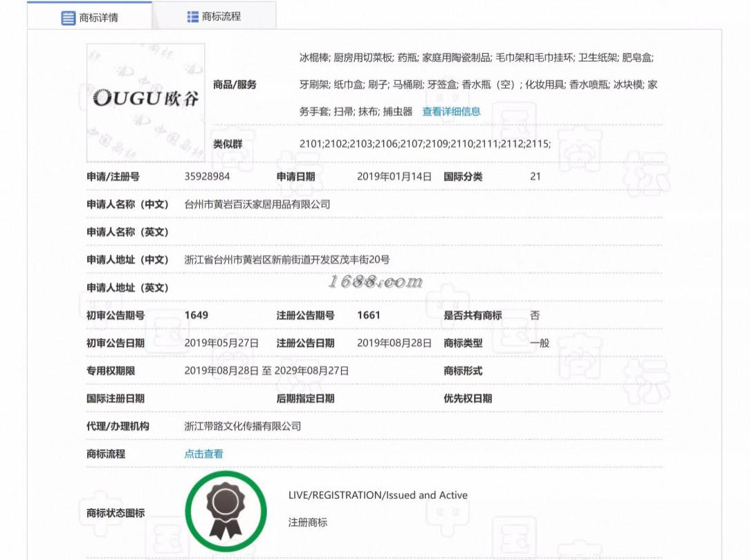Click the 商标流程 tab grid icon
The height and width of the screenshot is (560, 750).
tap(192, 17)
